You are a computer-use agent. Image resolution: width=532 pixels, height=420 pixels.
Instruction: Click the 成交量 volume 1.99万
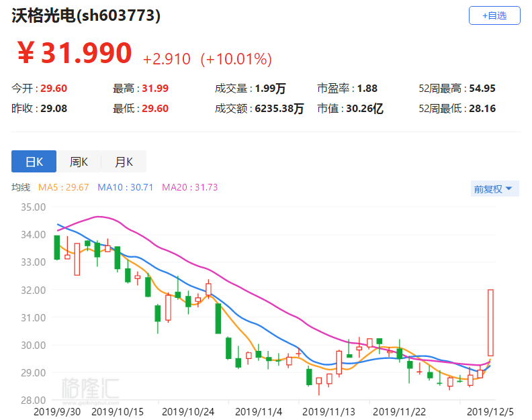[x=270, y=89]
